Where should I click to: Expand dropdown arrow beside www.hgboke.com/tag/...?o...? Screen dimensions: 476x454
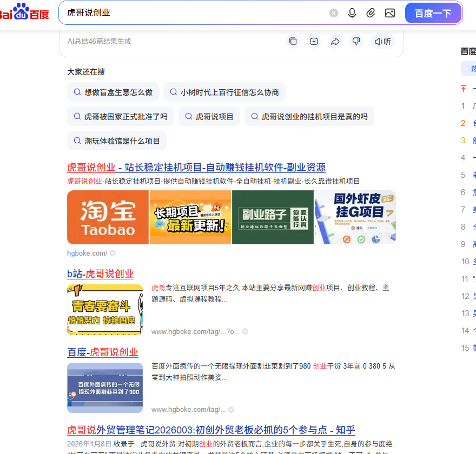(x=245, y=331)
